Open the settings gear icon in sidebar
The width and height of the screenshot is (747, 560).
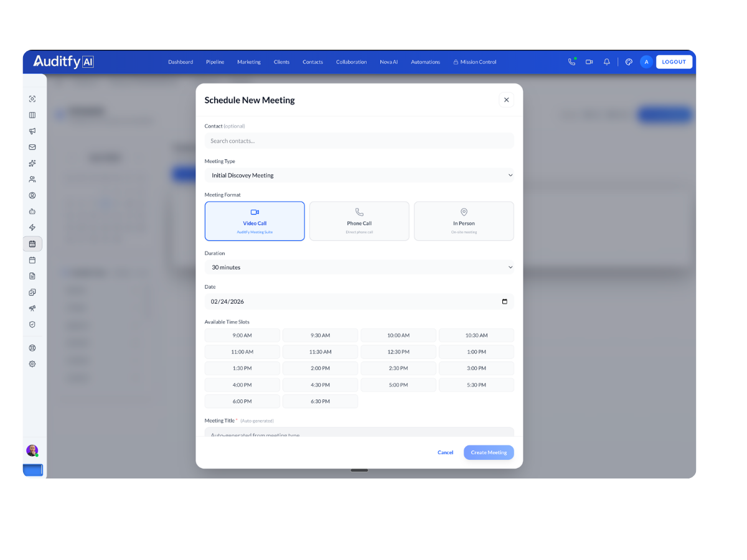tap(32, 364)
